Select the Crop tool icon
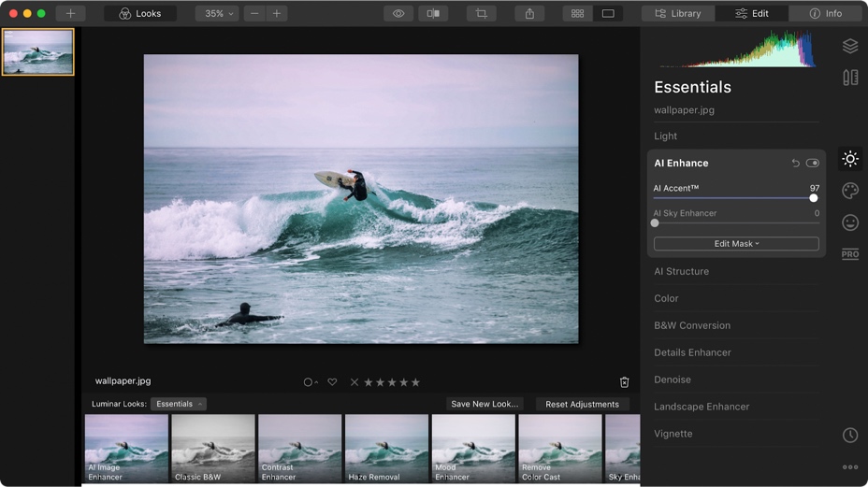This screenshot has height=487, width=868. (482, 13)
